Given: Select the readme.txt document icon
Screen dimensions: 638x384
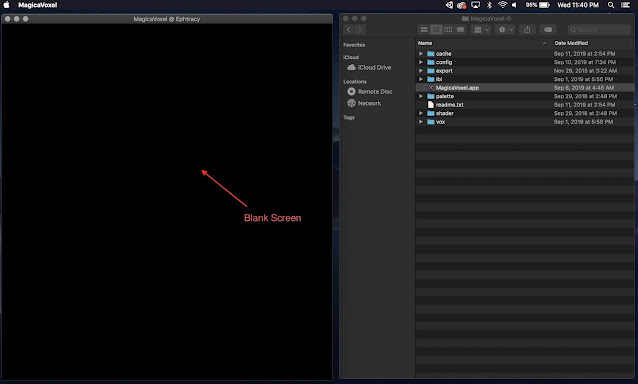Looking at the screenshot, I should tap(430, 105).
